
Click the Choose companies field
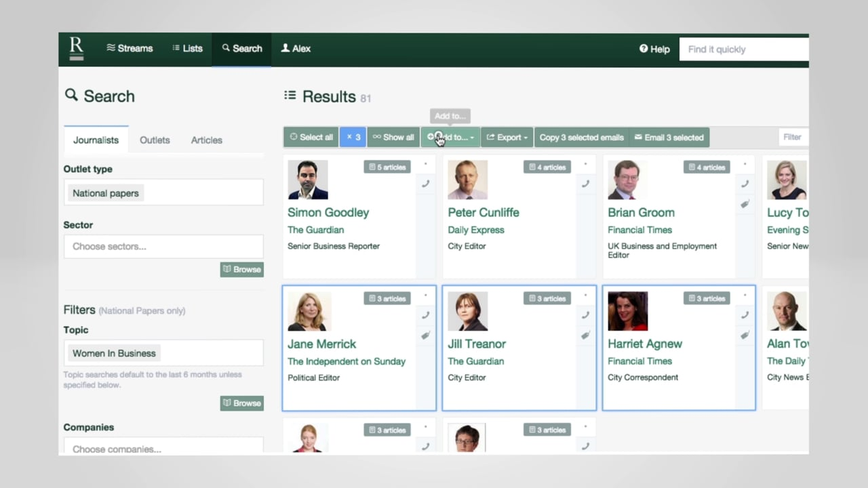tap(163, 446)
